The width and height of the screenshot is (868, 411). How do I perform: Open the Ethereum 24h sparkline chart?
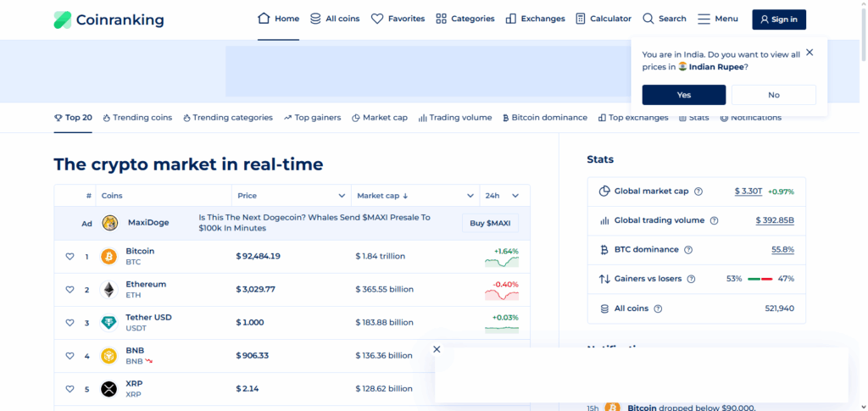tap(502, 296)
